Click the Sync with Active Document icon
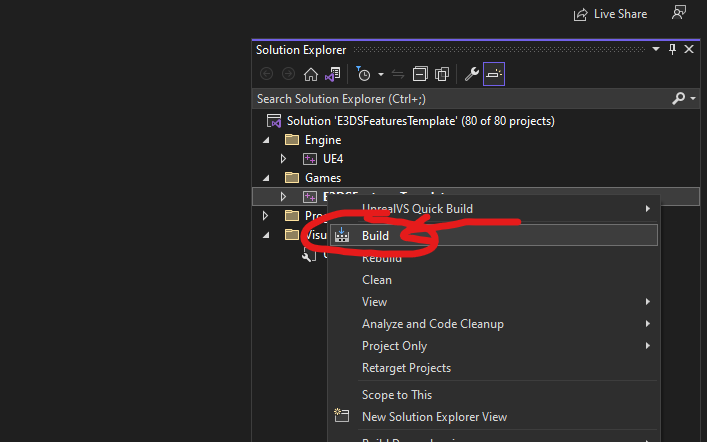This screenshot has width=707, height=442. (x=398, y=74)
